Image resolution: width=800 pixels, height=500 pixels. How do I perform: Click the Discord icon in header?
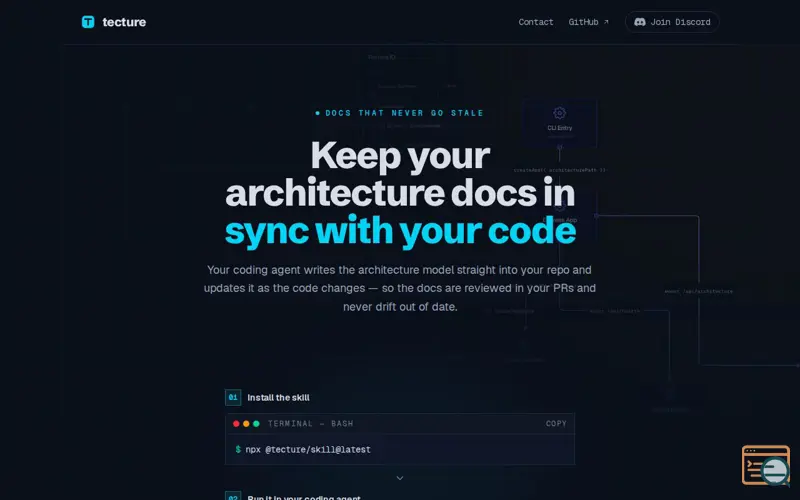coord(639,22)
